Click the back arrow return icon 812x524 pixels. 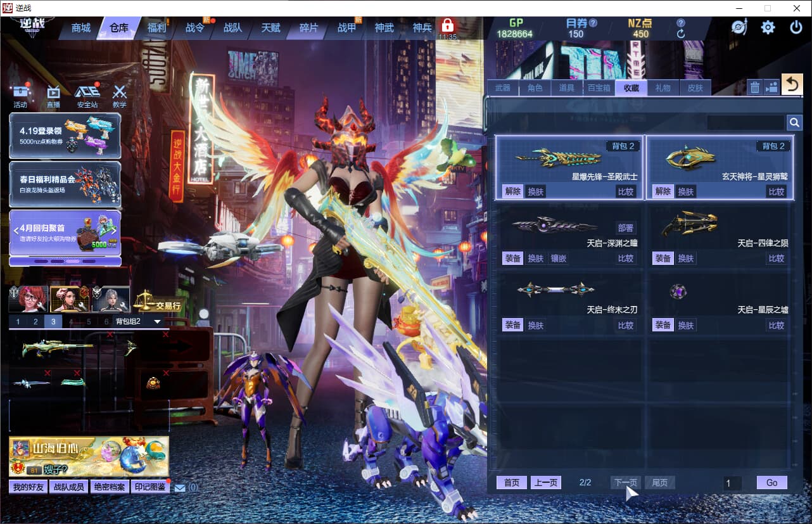tap(792, 84)
